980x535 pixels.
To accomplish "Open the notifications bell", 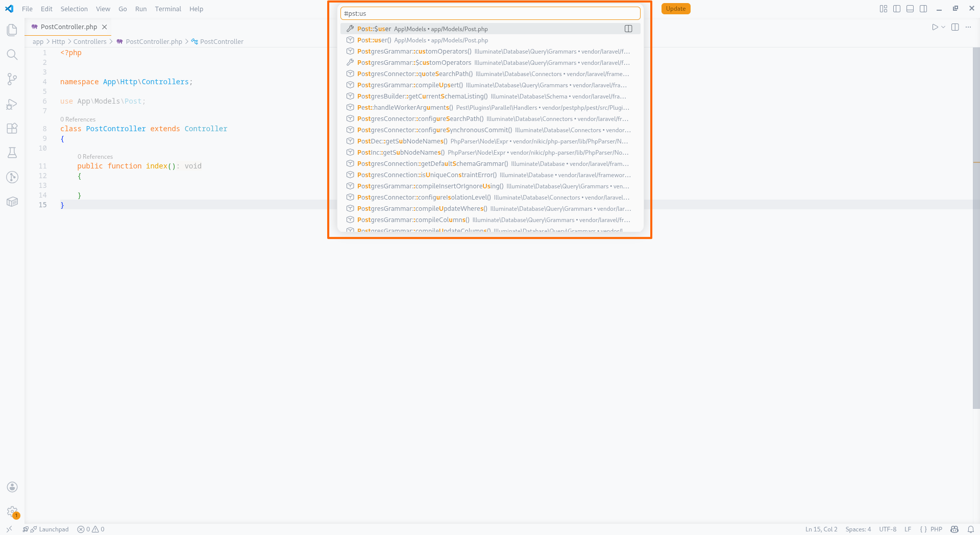I will [971, 529].
